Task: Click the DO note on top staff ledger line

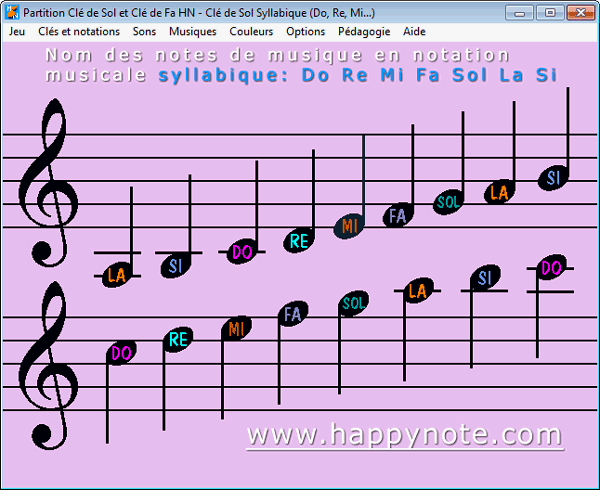Action: [242, 252]
